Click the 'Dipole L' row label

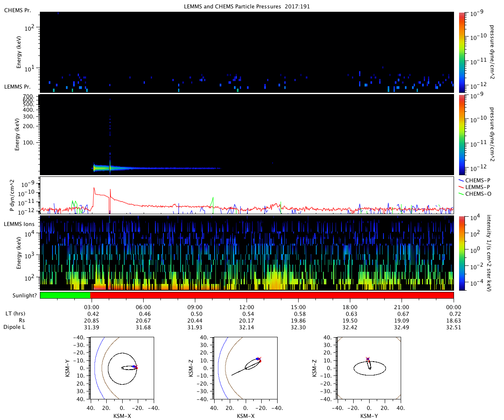(15, 327)
